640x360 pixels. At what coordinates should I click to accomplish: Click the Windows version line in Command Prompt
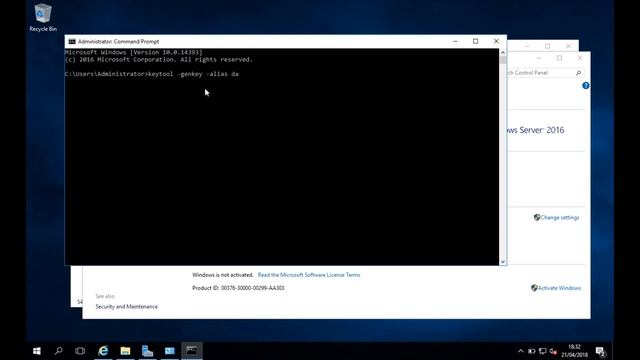pyautogui.click(x=133, y=52)
